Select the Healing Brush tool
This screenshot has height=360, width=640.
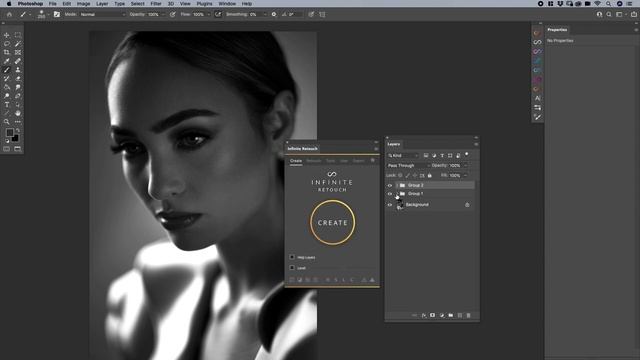click(x=18, y=61)
